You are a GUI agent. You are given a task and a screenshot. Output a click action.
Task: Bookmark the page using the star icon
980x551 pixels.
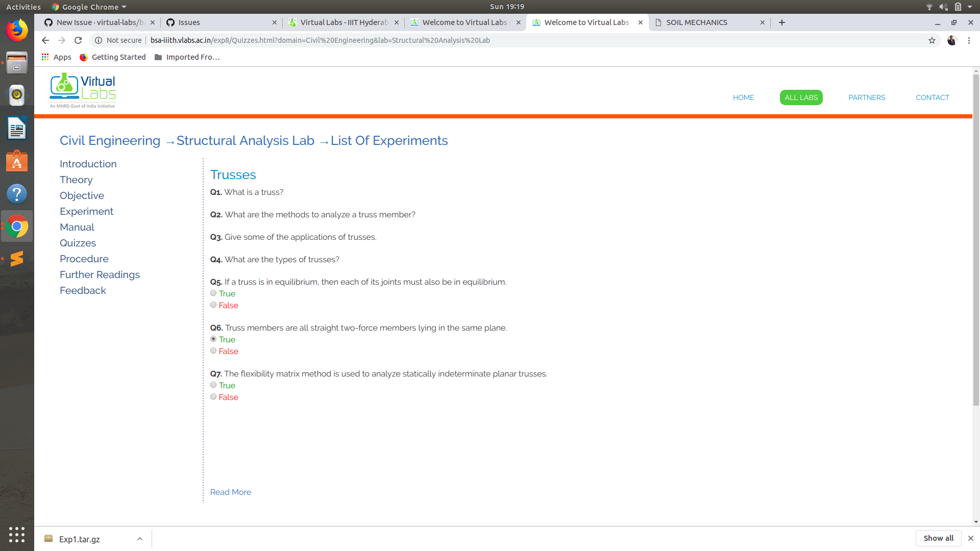(932, 40)
